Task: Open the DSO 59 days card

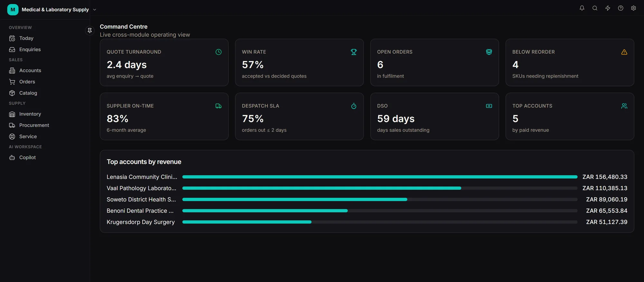Action: pyautogui.click(x=435, y=117)
